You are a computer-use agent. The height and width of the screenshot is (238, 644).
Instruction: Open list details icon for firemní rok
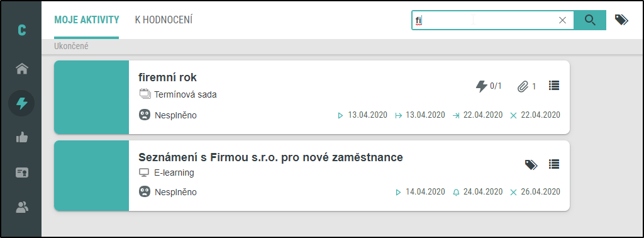(554, 86)
